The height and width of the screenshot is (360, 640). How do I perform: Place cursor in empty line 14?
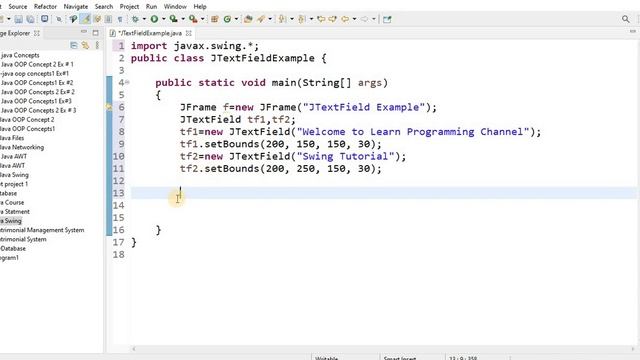coord(384,205)
